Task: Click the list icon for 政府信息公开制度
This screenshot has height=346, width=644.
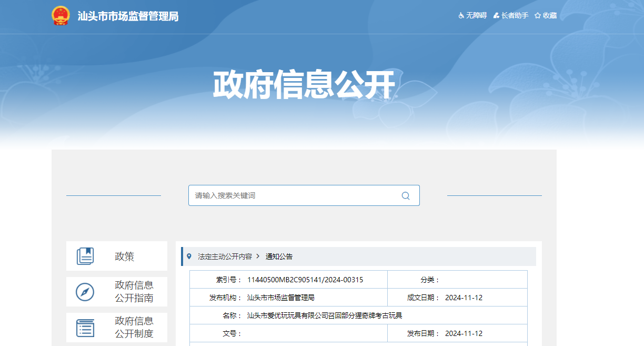Action: [85, 328]
